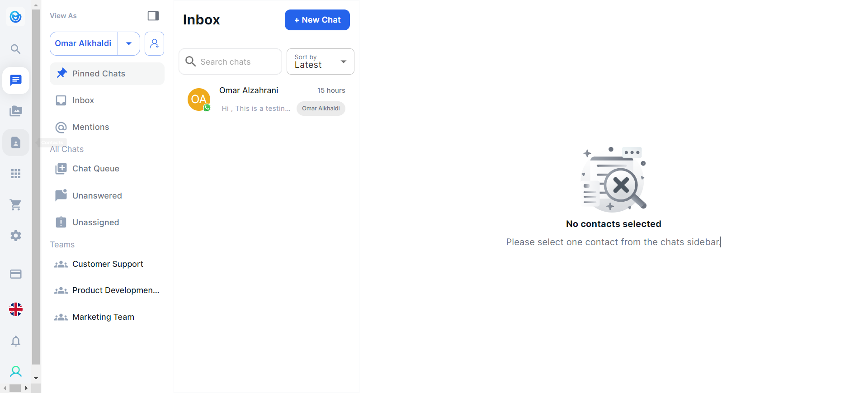
Task: Open the Sort by Latest dropdown
Action: (320, 62)
